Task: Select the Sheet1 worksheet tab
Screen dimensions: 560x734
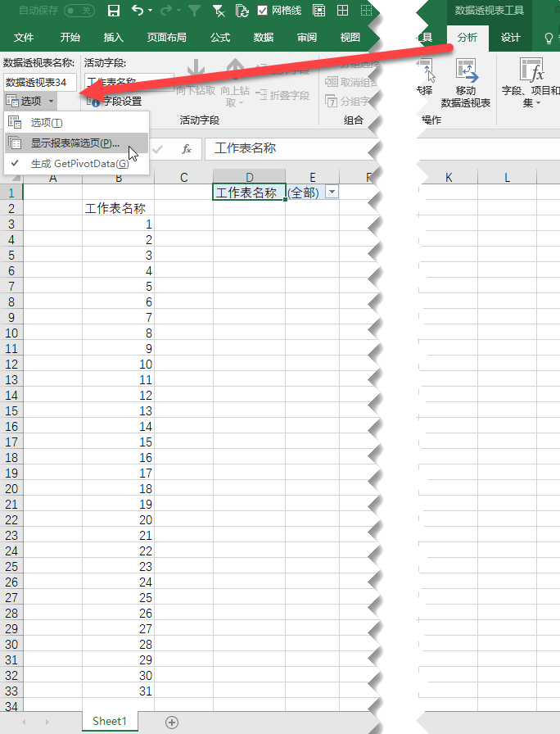Action: coord(109,721)
